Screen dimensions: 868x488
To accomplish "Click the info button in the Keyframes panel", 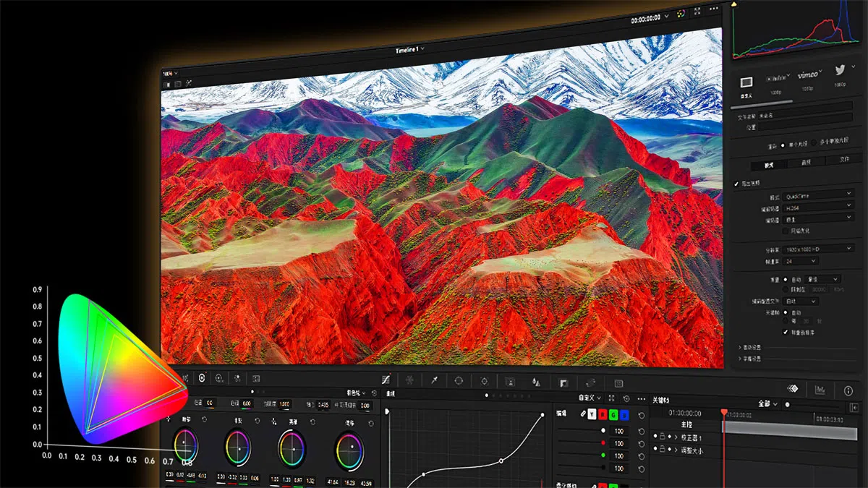I will click(848, 391).
